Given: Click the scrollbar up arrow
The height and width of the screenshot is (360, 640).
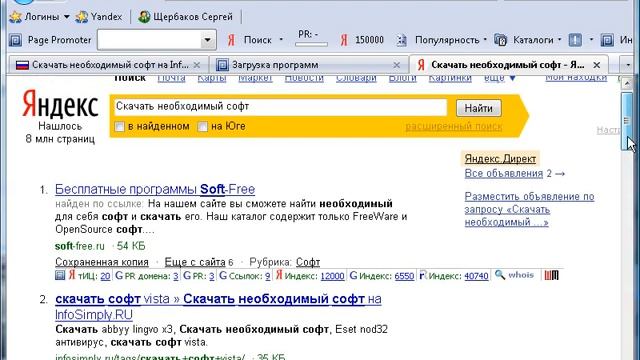Looking at the screenshot, I should click(x=627, y=84).
